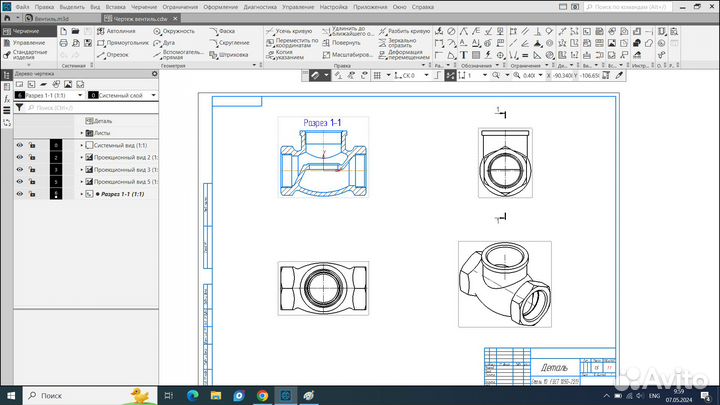Image resolution: width=720 pixels, height=405 pixels.
Task: Expand the Листы tree node
Action: [x=82, y=133]
